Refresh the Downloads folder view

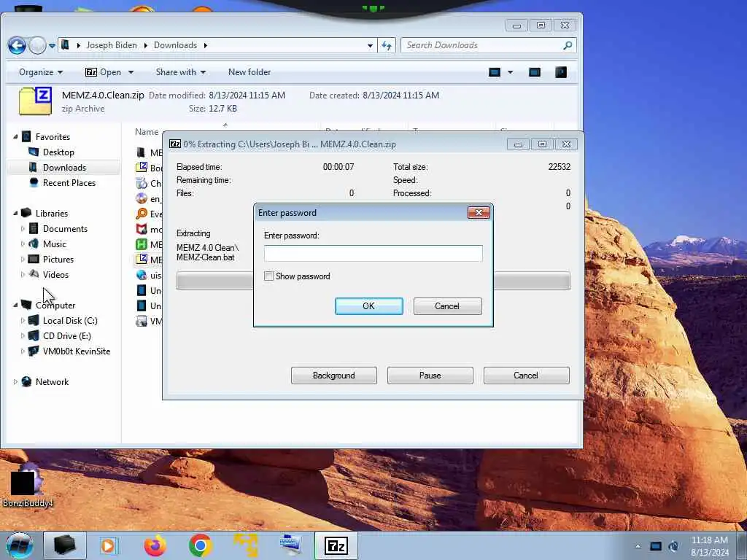click(x=387, y=46)
